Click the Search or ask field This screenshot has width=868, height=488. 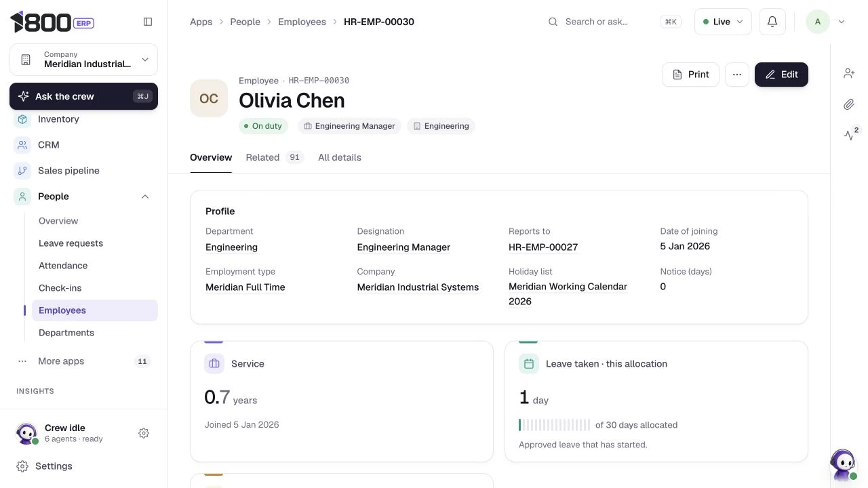[x=614, y=22]
